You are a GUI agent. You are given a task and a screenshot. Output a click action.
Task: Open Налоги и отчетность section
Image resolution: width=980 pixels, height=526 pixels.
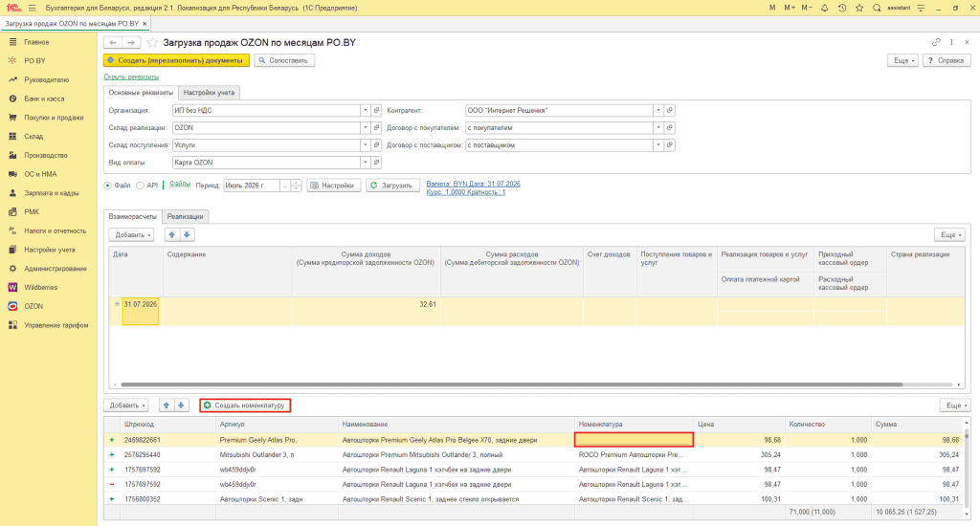55,230
